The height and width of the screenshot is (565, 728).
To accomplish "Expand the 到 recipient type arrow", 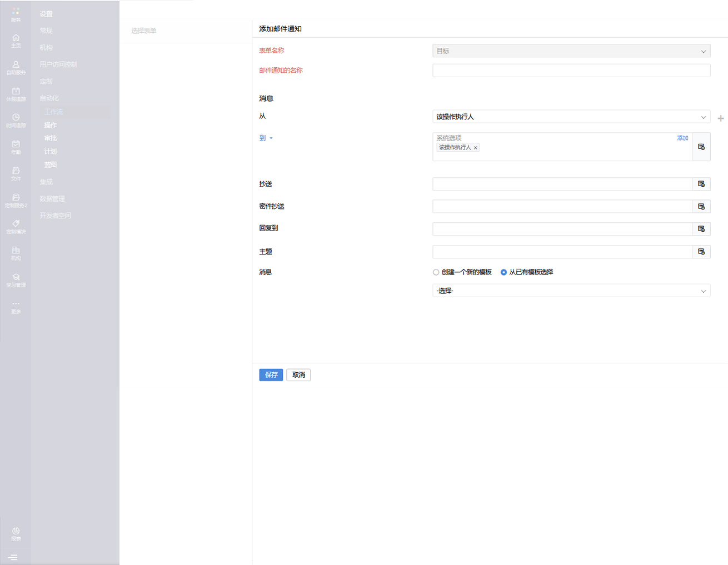I will [271, 138].
